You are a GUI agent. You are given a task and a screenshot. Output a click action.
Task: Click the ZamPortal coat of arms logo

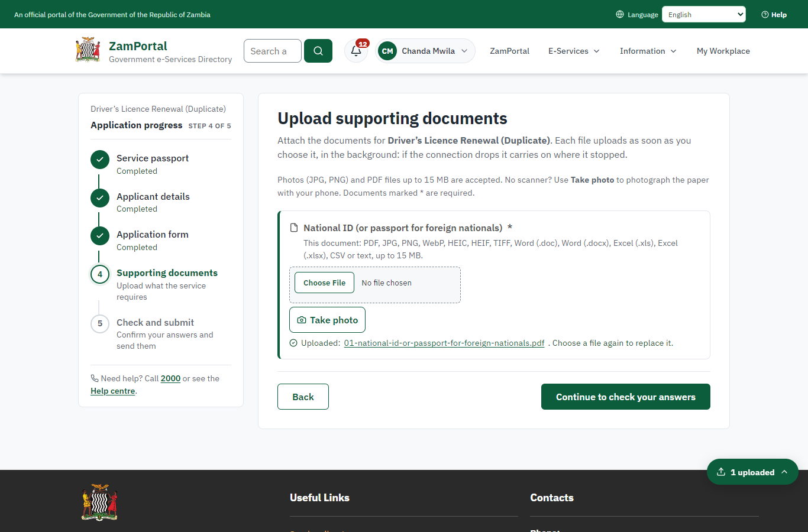pyautogui.click(x=88, y=50)
